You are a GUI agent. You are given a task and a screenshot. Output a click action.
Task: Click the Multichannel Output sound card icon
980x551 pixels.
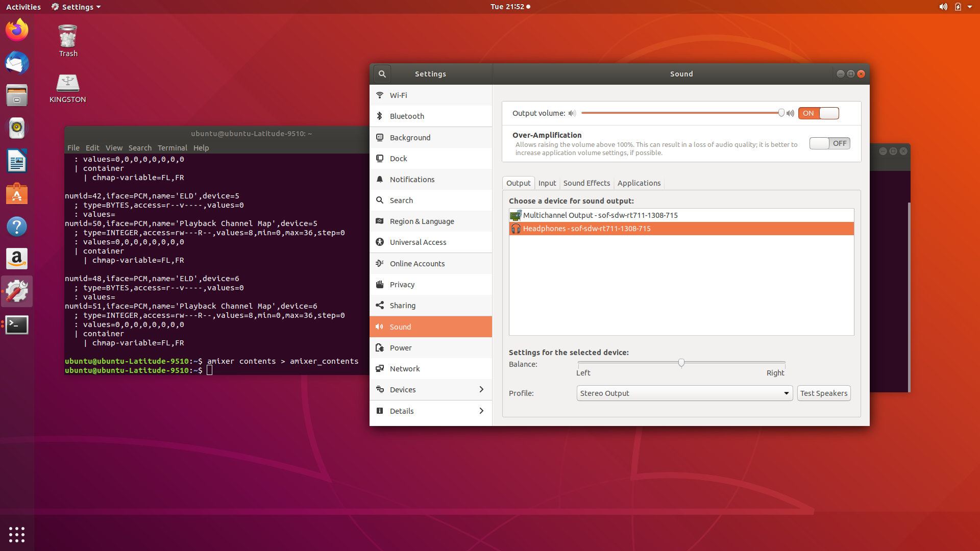click(516, 215)
